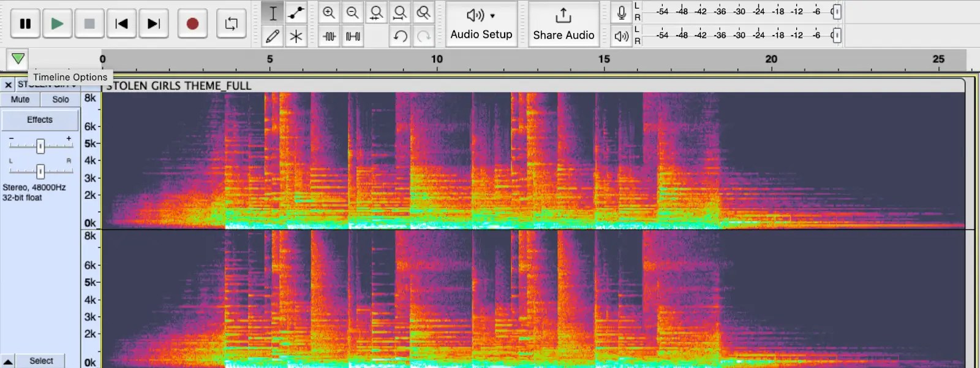
Task: Click the 10 second timeline mark
Action: (437, 59)
